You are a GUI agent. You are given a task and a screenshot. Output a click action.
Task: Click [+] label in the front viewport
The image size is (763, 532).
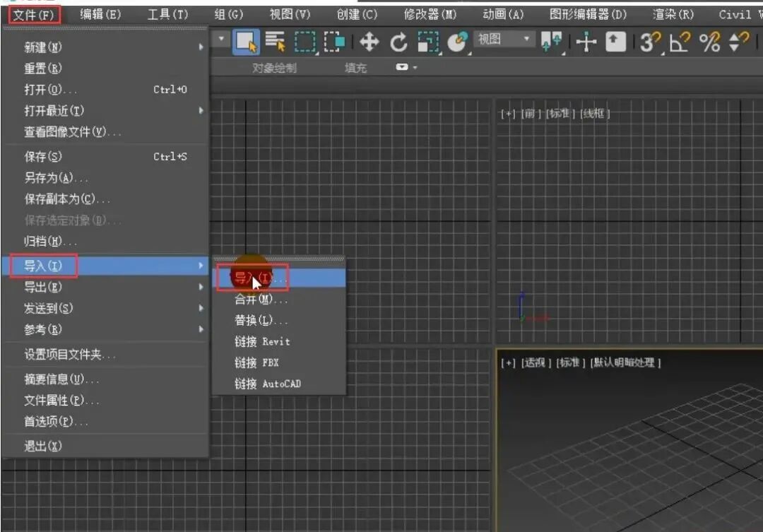508,114
